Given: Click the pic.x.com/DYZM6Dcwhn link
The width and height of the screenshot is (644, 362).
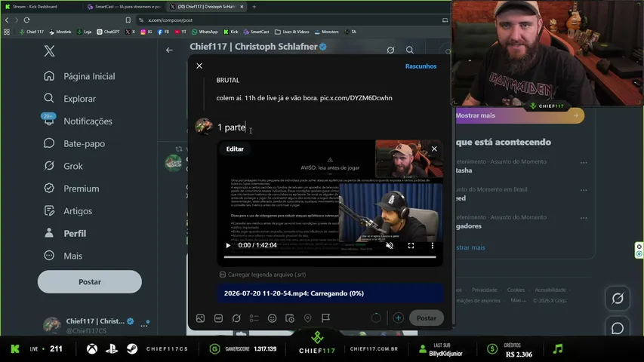Looking at the screenshot, I should pos(356,98).
